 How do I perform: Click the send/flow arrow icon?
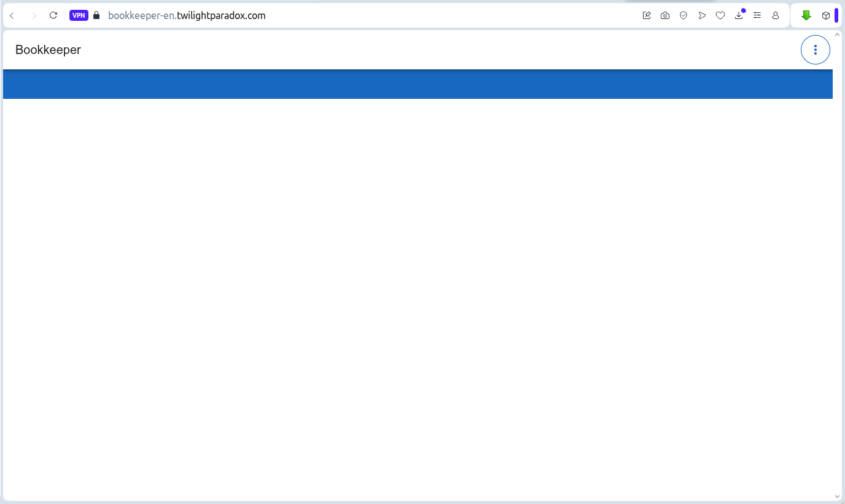coord(702,15)
